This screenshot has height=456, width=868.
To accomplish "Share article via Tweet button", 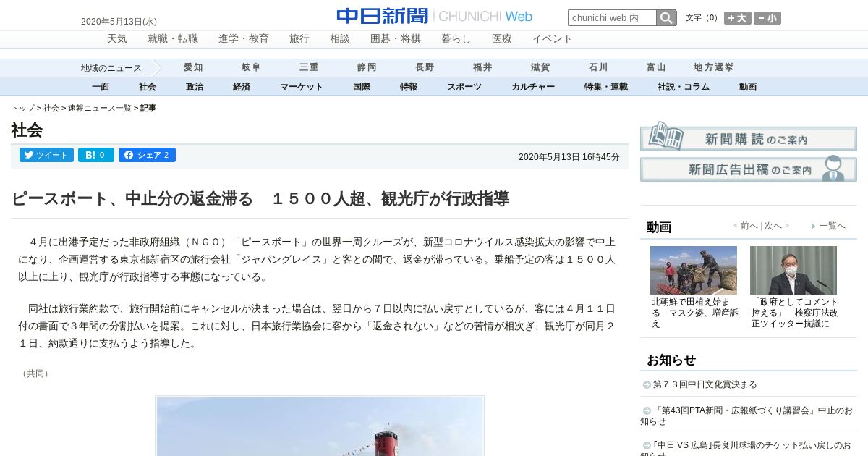I will coord(46,155).
